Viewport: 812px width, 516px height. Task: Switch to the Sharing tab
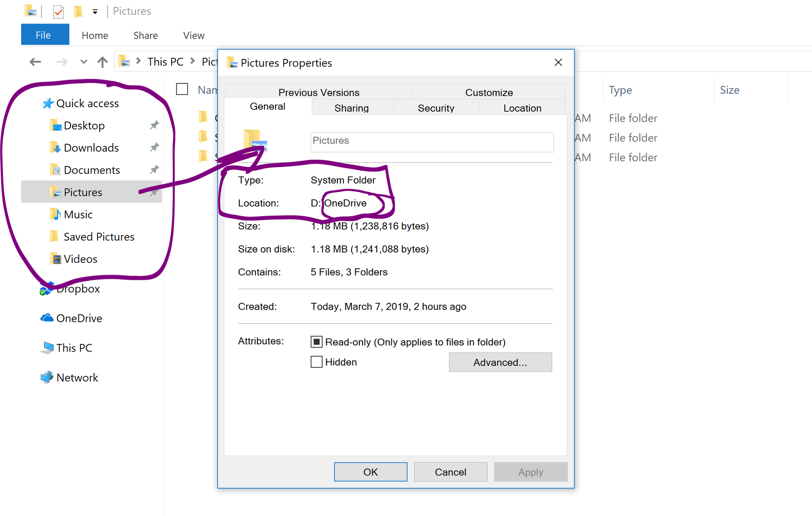tap(352, 108)
